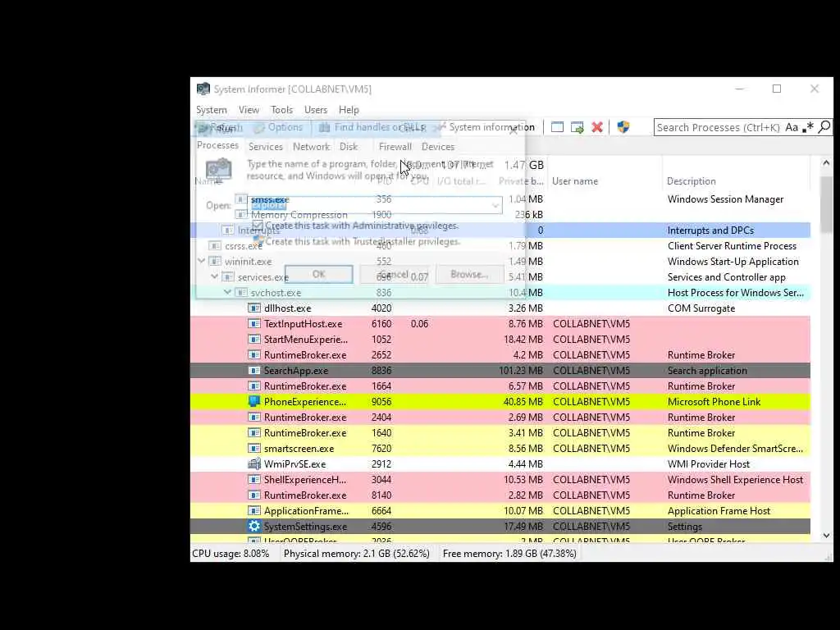Click RuntimeBroker.exe icon with PID 2404
The image size is (840, 630).
tap(254, 417)
